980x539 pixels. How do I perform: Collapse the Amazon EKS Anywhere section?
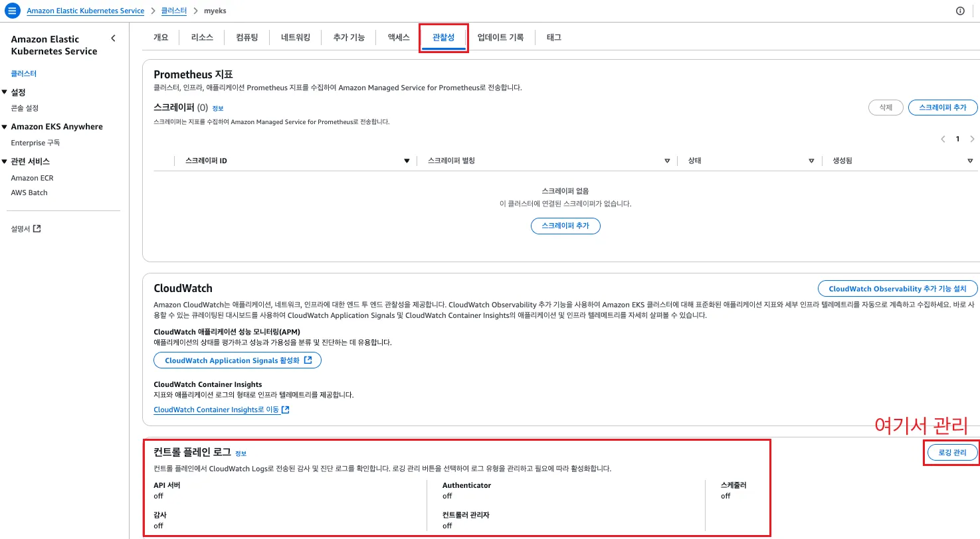click(5, 127)
